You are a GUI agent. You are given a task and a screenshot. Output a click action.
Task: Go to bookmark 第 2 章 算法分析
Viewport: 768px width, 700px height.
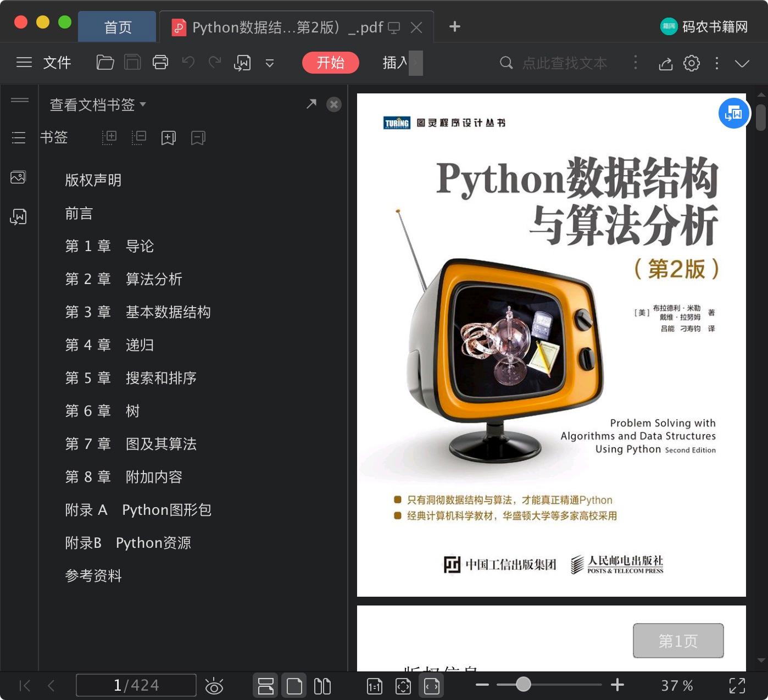pos(124,279)
